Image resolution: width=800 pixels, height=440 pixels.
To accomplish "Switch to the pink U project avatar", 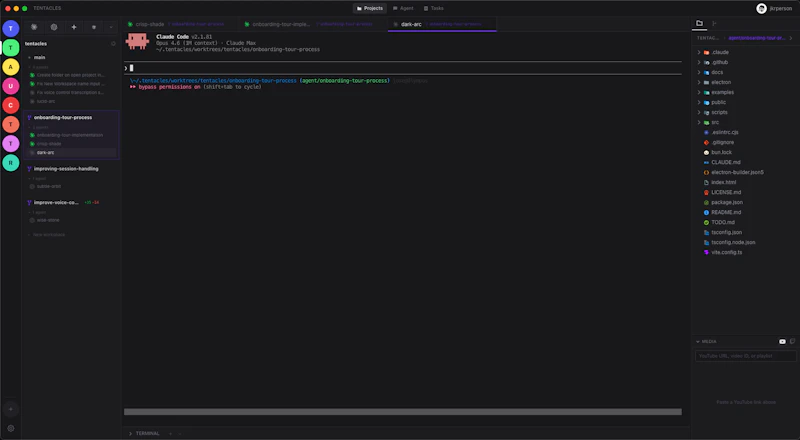I will [11, 86].
